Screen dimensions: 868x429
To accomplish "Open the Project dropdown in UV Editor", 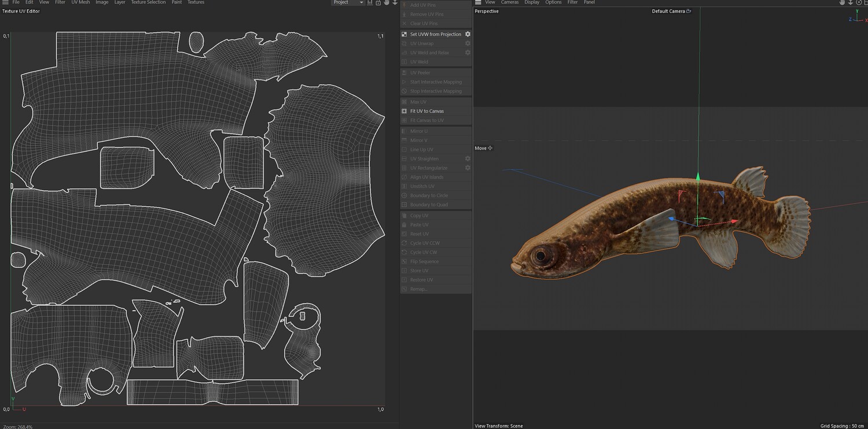I will pyautogui.click(x=348, y=2).
